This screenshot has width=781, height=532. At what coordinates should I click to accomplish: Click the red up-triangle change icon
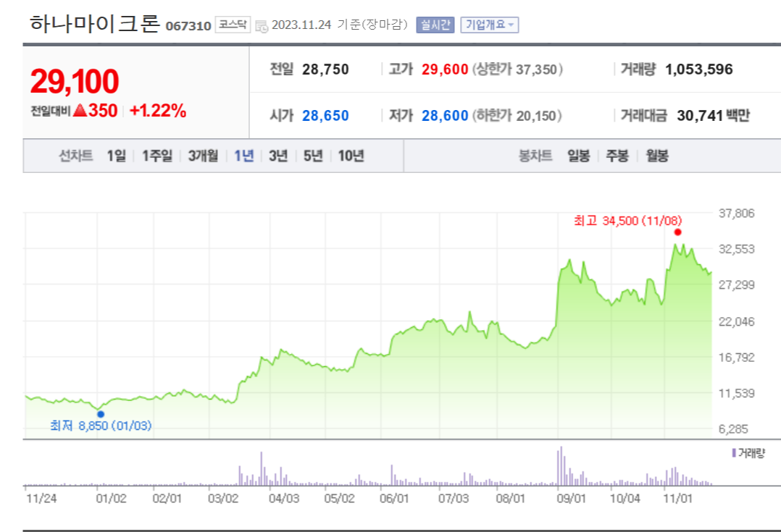click(80, 111)
